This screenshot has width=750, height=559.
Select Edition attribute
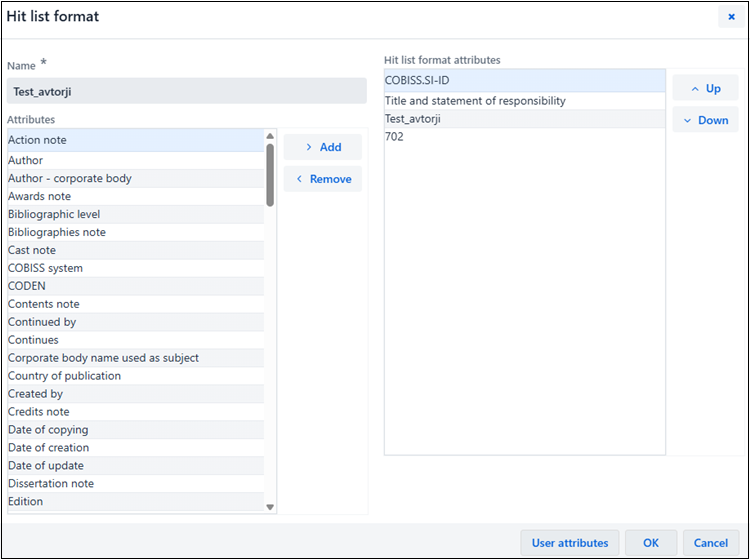point(136,501)
